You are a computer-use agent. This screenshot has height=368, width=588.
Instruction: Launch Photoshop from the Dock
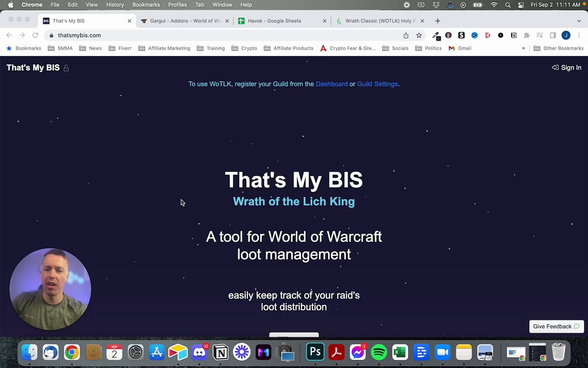click(x=315, y=353)
